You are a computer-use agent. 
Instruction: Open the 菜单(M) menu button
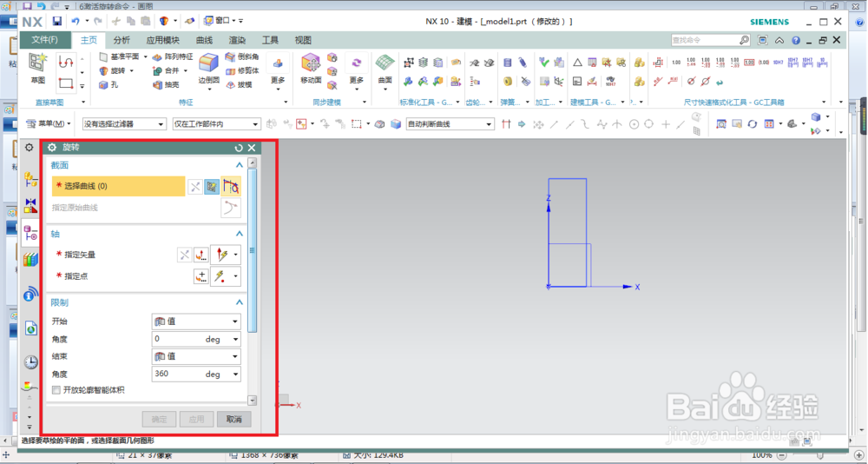(x=48, y=123)
